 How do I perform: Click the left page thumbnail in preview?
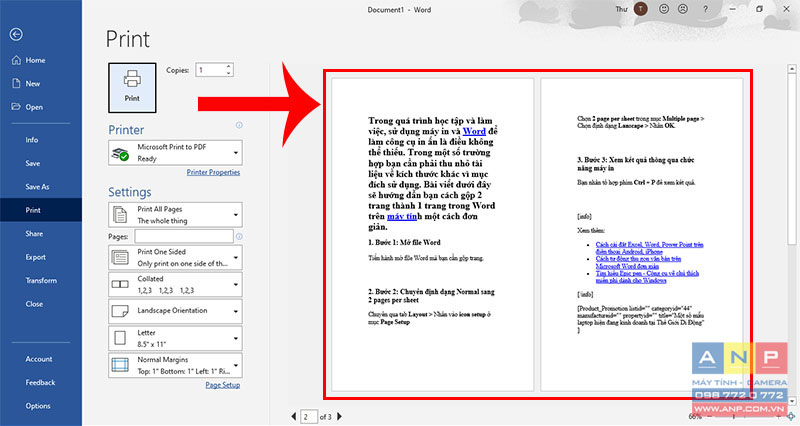coord(433,234)
